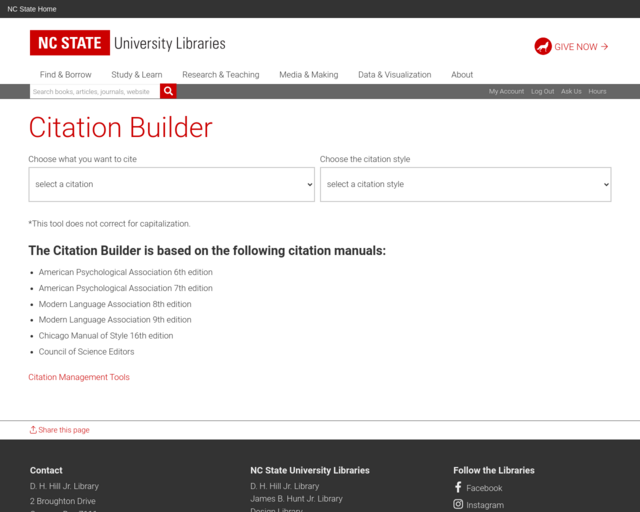
Task: Open the Study & Learn menu
Action: tap(137, 75)
